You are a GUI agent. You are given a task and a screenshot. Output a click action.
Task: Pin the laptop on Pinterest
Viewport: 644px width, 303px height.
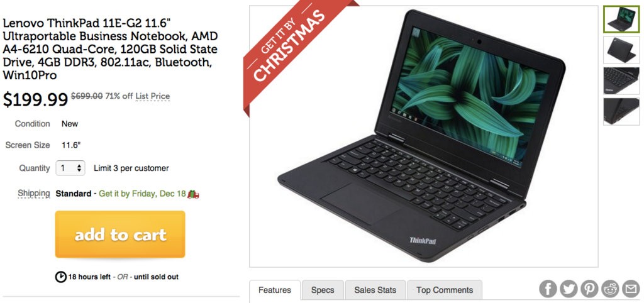click(x=589, y=289)
